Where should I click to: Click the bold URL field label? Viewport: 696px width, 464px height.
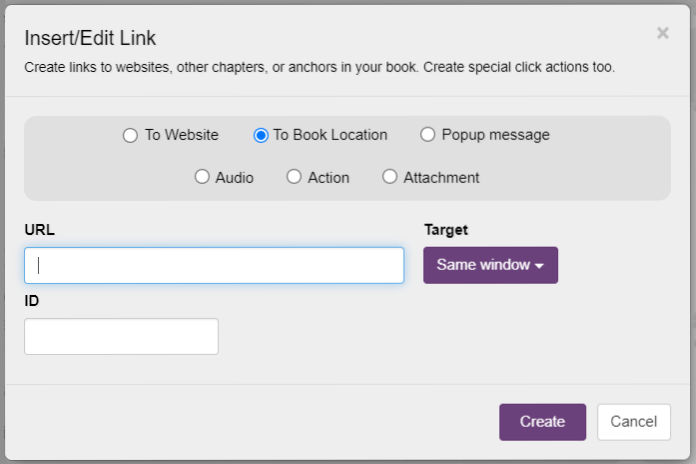click(39, 230)
